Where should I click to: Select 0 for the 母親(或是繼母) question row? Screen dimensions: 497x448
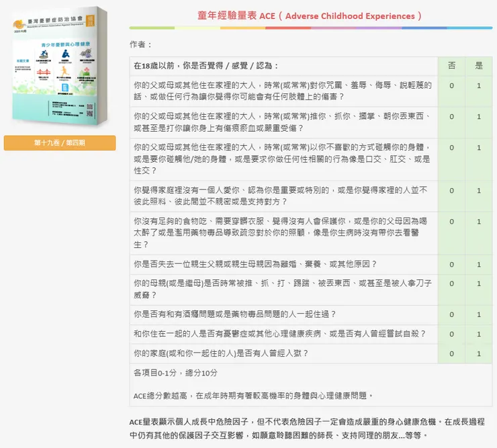click(x=452, y=283)
